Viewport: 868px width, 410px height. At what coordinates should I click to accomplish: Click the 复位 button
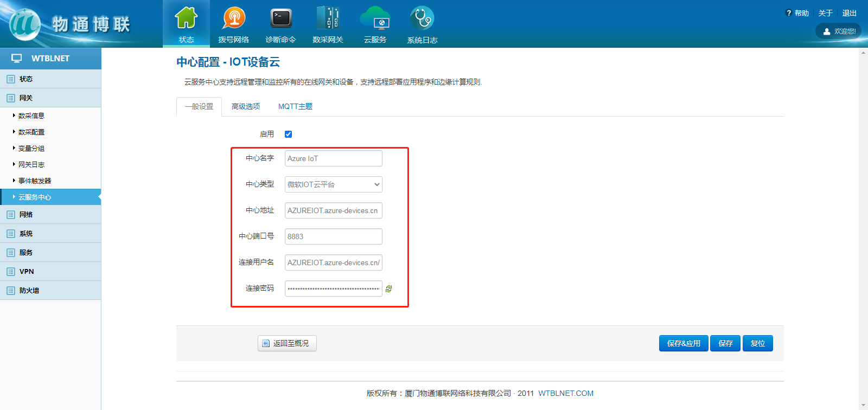click(x=758, y=343)
